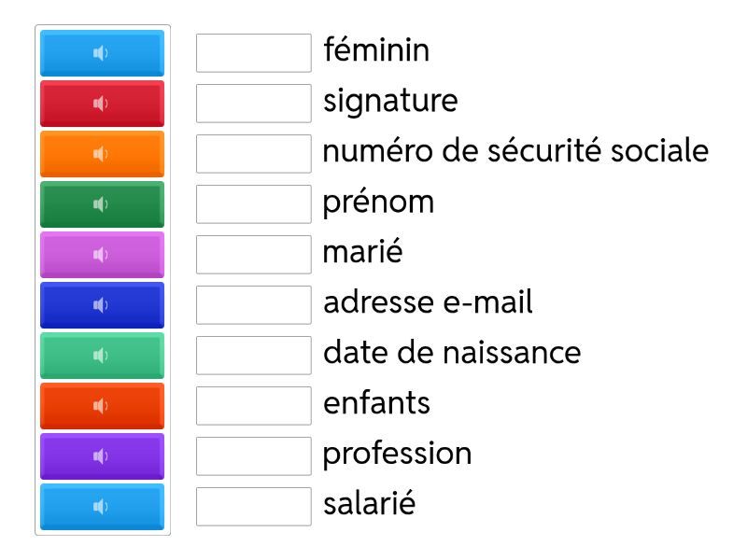This screenshot has width=747, height=560.
Task: Play the orange audio tile's speaker icon
Action: (x=101, y=154)
